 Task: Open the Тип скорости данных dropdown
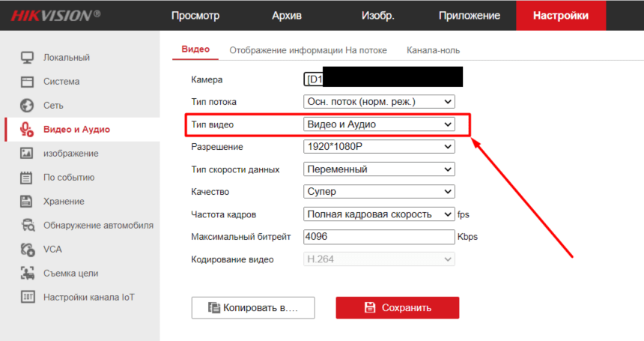(378, 169)
